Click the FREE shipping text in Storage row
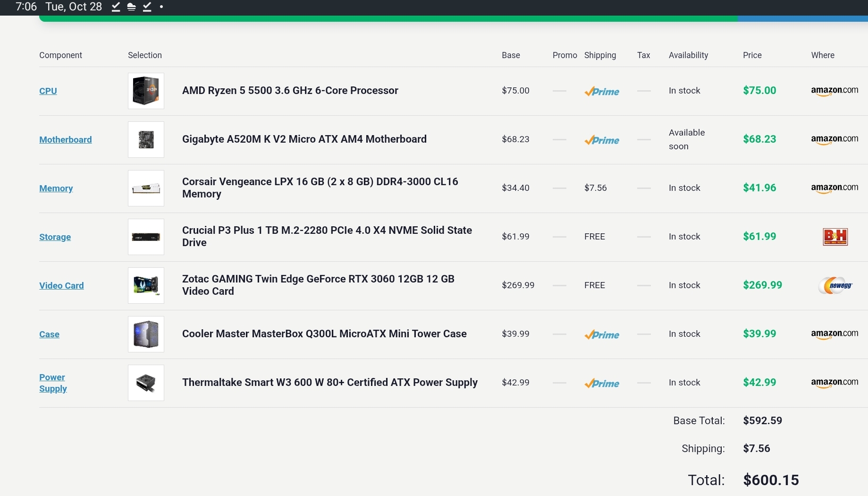Screen dimensions: 868x496 pyautogui.click(x=595, y=236)
